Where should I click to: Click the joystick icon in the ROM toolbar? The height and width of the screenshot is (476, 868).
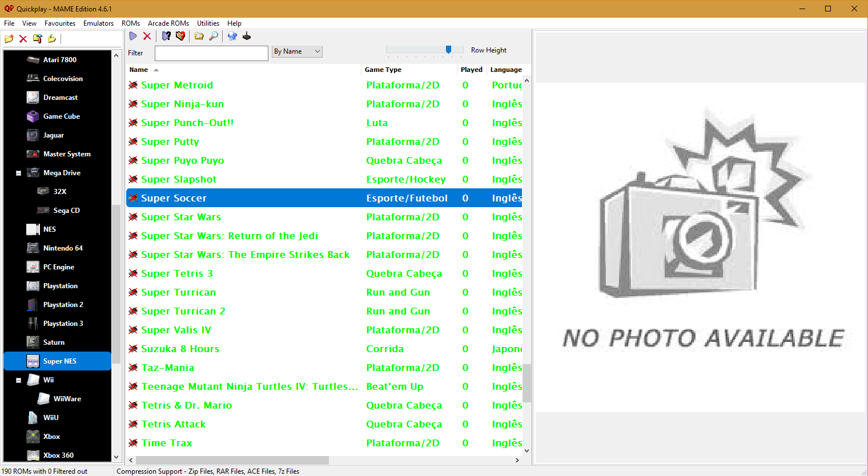pos(247,36)
